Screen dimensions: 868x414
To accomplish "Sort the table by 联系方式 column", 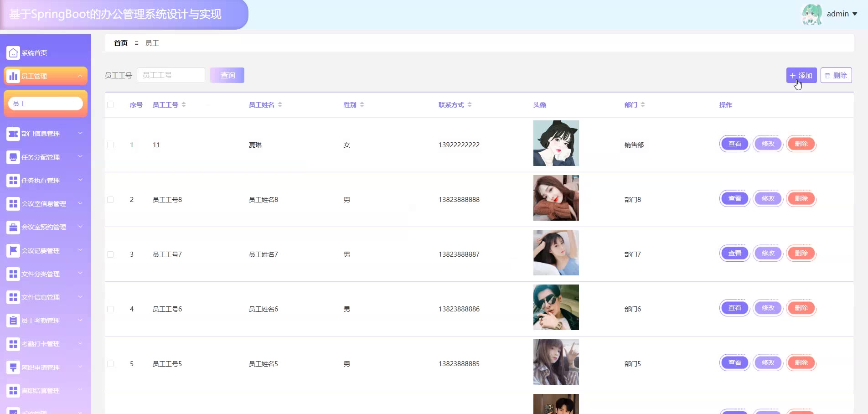I will (470, 105).
